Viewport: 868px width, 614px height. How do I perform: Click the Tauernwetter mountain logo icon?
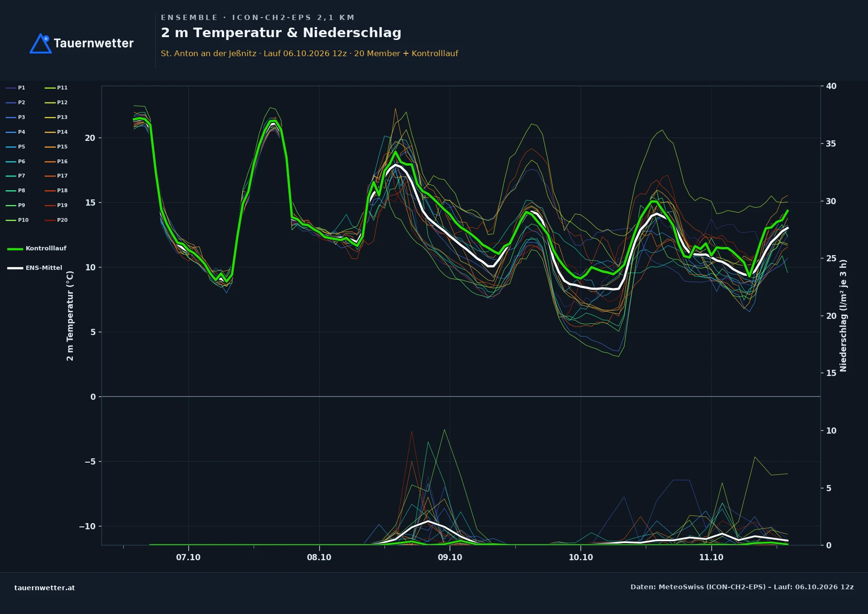point(40,43)
